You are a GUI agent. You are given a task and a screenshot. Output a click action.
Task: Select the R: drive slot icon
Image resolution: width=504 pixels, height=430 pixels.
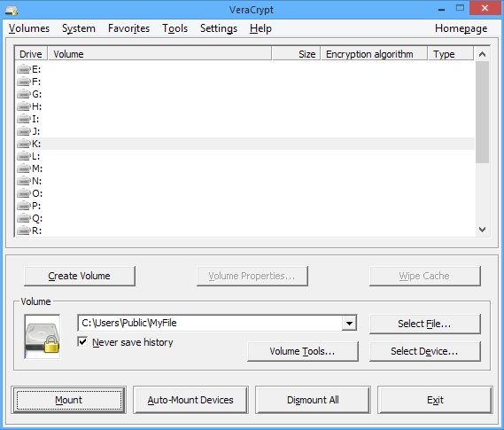click(x=24, y=231)
